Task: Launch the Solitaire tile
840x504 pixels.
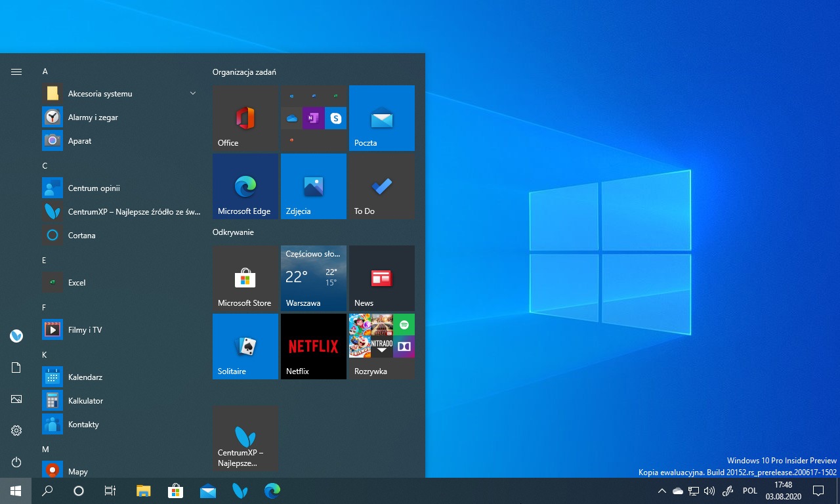Action: [245, 346]
